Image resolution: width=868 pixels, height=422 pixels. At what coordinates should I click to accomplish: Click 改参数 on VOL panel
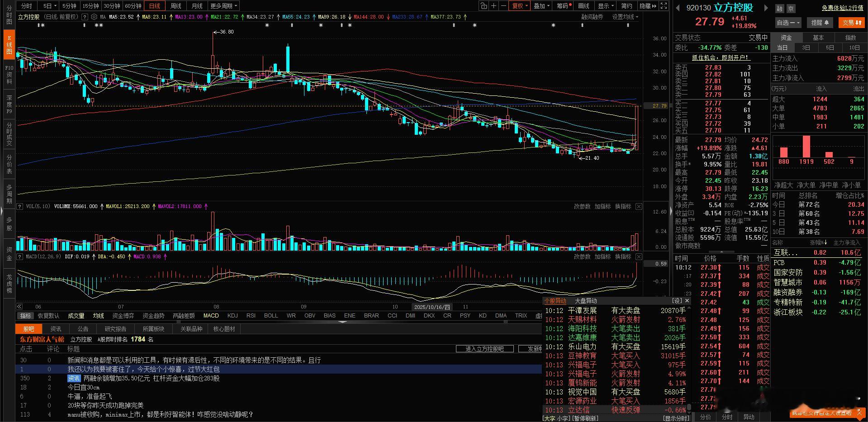(x=582, y=206)
